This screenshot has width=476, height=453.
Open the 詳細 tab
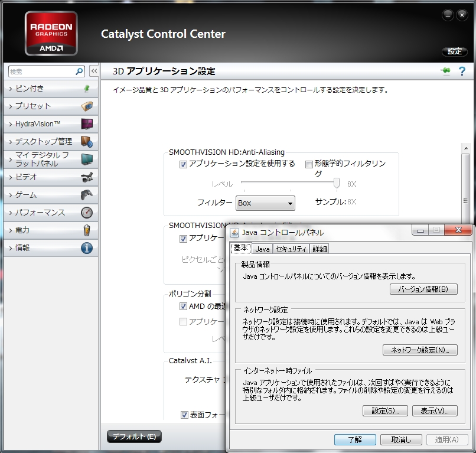[319, 249]
